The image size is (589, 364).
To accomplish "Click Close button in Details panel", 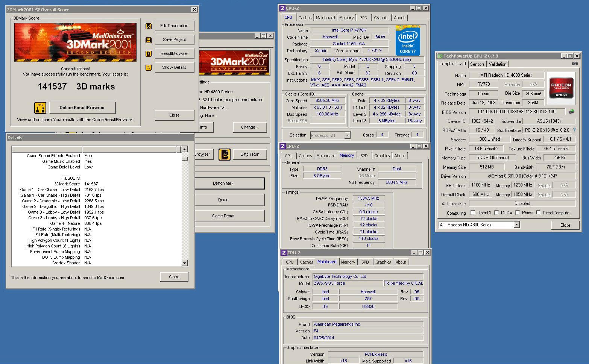I will point(174,277).
